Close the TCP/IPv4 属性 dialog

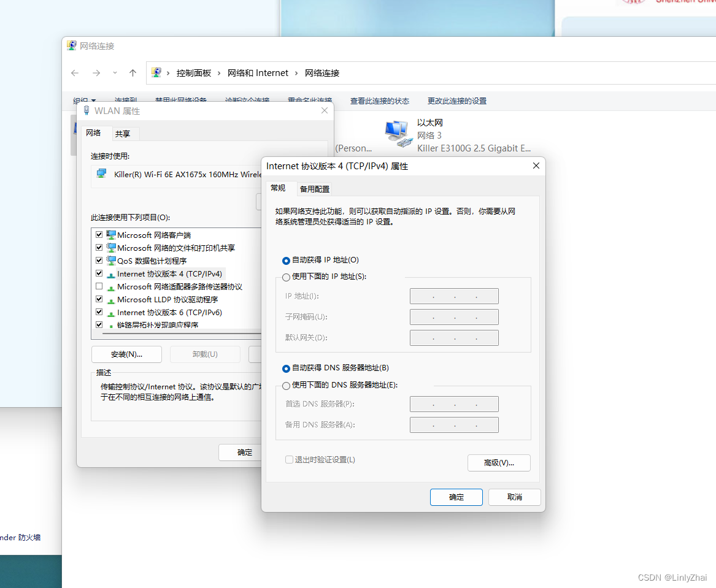pyautogui.click(x=536, y=166)
